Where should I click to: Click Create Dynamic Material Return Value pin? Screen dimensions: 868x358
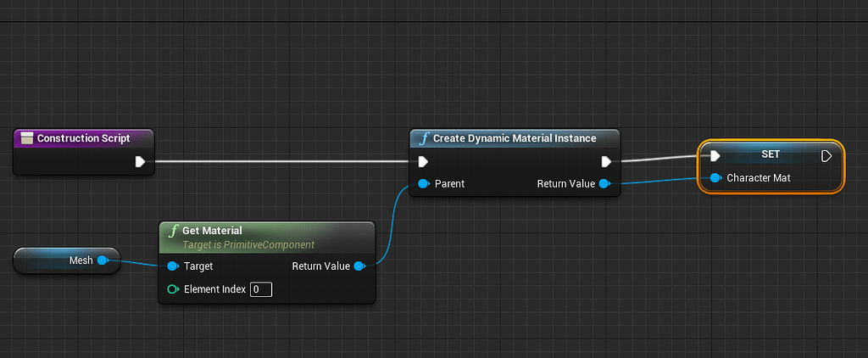pyautogui.click(x=604, y=183)
